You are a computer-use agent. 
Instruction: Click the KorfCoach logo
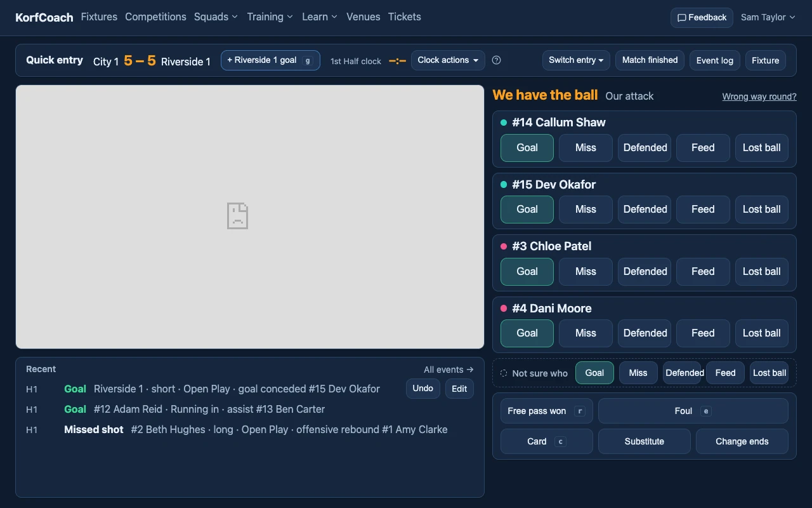click(44, 17)
